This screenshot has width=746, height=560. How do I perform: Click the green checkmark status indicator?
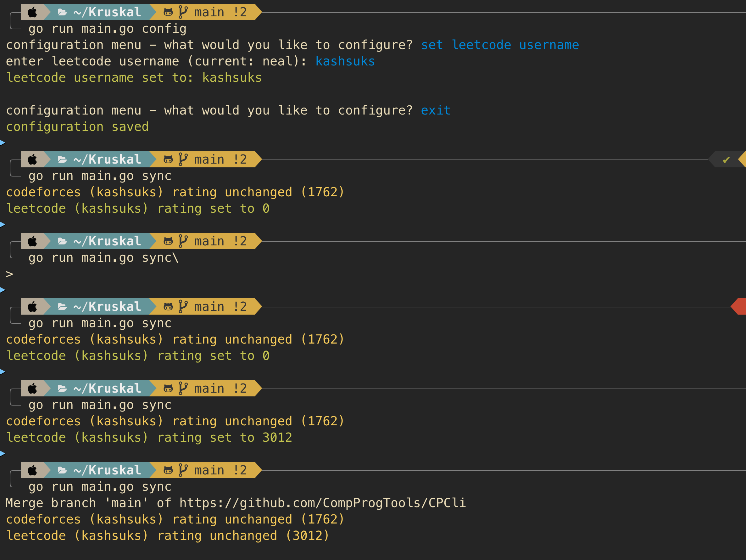click(726, 160)
